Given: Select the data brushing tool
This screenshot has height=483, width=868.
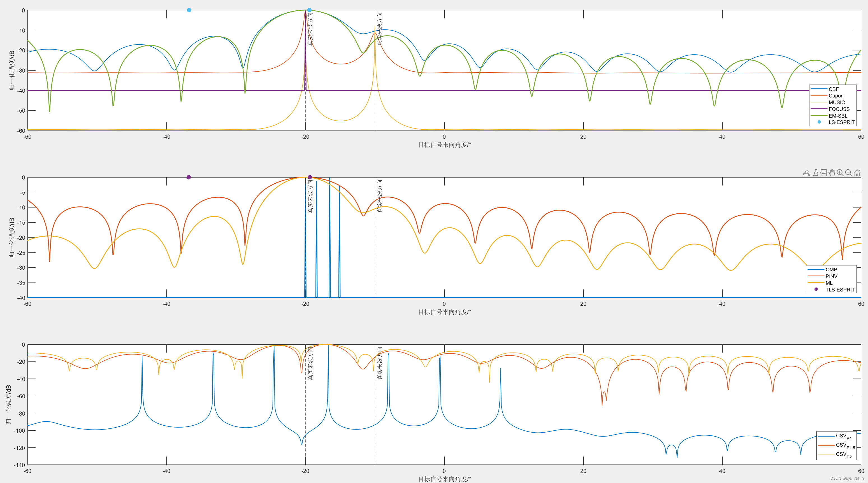Looking at the screenshot, I should pos(815,173).
